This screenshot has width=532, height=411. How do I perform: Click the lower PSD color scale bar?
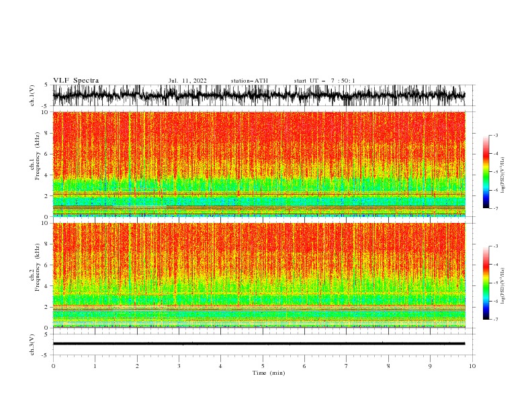tap(486, 283)
